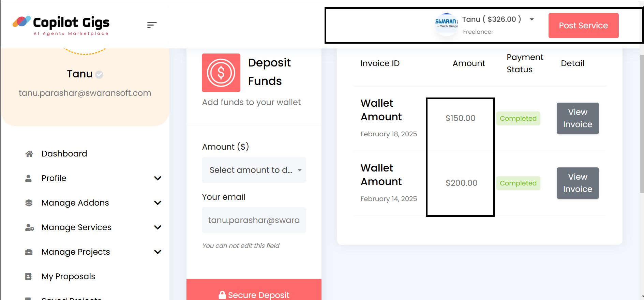Click the My Proposals contact icon
Screen dimensions: 644x300
coord(29,276)
